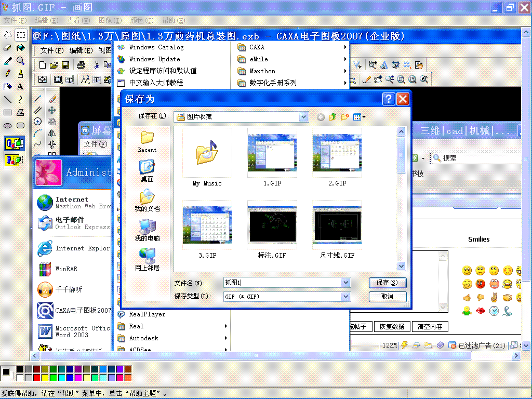532x399 pixels.
Task: Choose the Brush tool in Paint
Action: click(x=21, y=74)
